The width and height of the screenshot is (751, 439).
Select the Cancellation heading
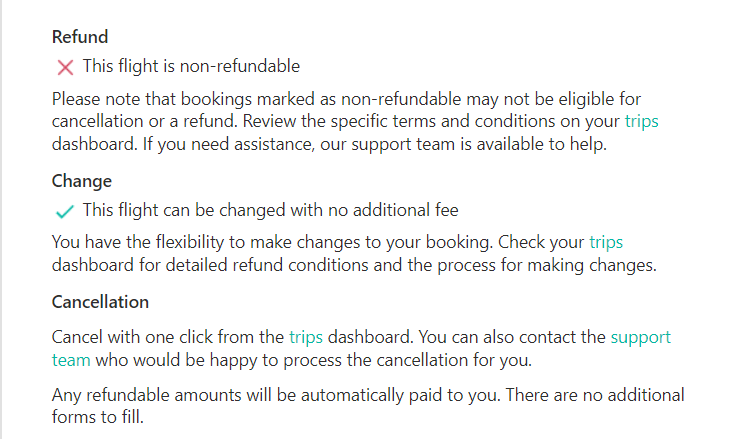click(x=100, y=301)
